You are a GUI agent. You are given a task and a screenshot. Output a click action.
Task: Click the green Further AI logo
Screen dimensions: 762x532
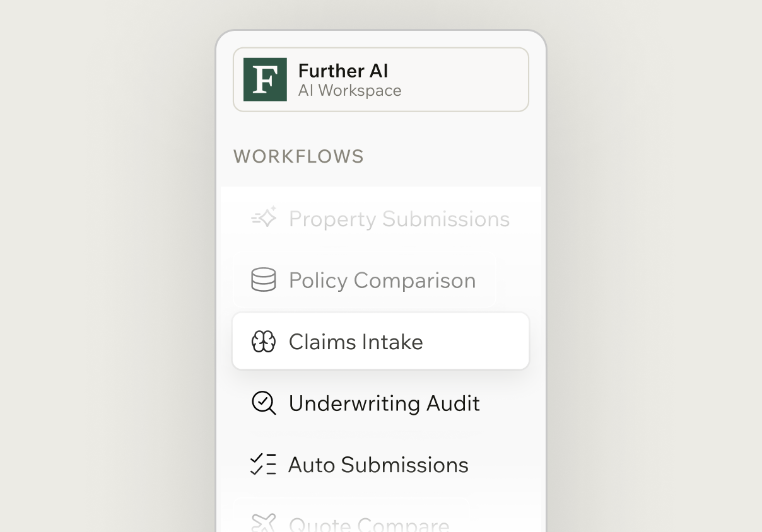click(x=265, y=79)
